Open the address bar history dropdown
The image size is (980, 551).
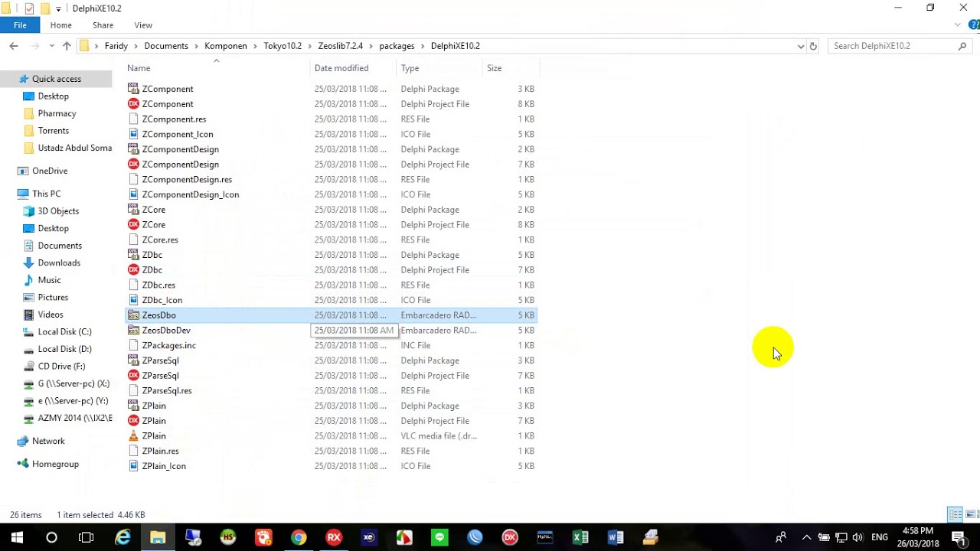tap(801, 46)
